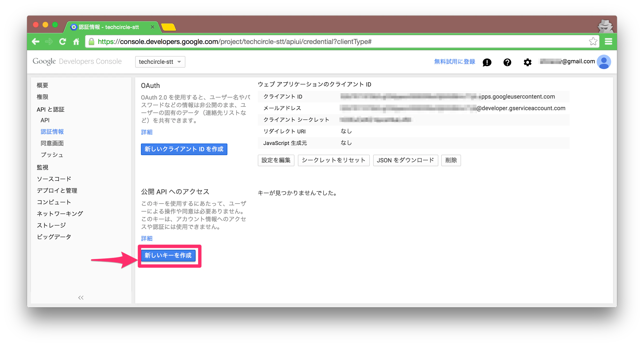The width and height of the screenshot is (644, 346).
Task: Reload the page with the refresh icon
Action: click(x=63, y=42)
